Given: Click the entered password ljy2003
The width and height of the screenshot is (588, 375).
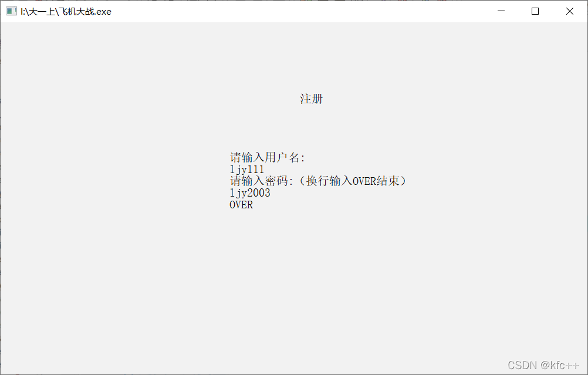Looking at the screenshot, I should pos(250,193).
